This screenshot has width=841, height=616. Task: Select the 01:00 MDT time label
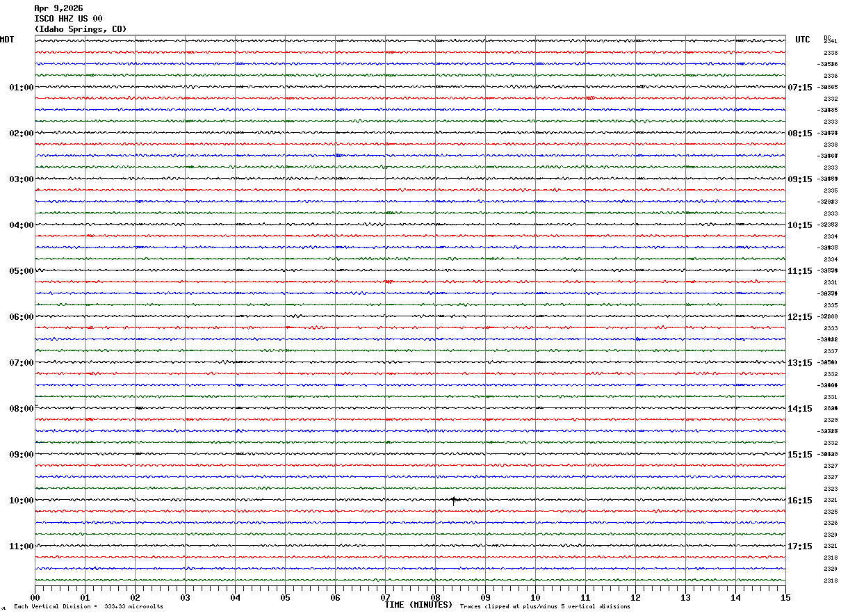pos(21,88)
